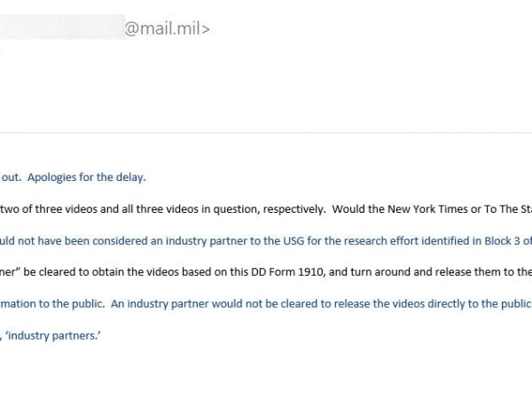Screen dimensions: 532x408
Task: Click 'mation to the public.' fragment
Action: tap(52, 304)
